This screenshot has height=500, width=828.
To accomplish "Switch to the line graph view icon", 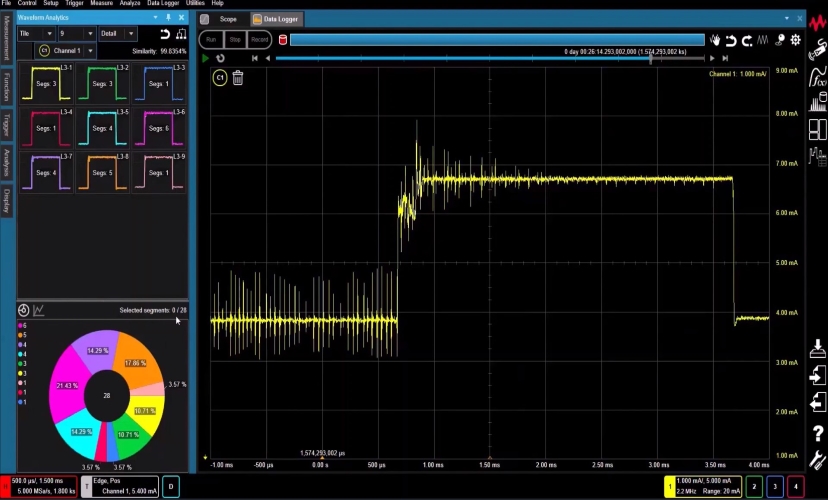I will pos(39,311).
